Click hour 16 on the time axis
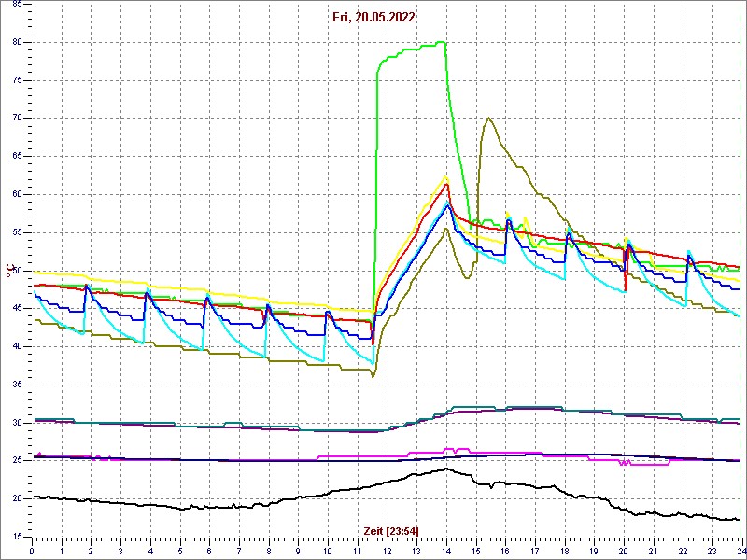Screen dimensions: 747x560 (x=505, y=551)
